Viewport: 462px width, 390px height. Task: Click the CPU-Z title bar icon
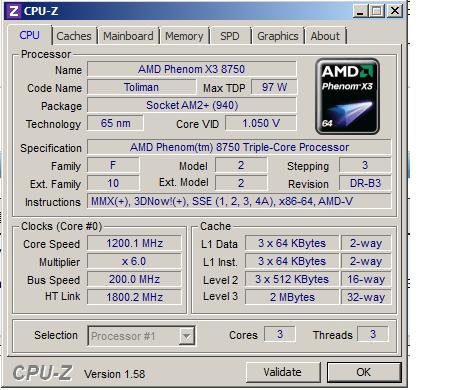click(x=13, y=11)
